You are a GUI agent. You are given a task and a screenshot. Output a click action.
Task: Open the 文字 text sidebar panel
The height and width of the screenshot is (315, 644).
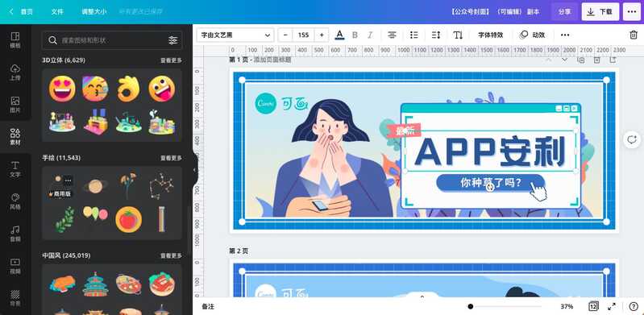click(x=15, y=169)
